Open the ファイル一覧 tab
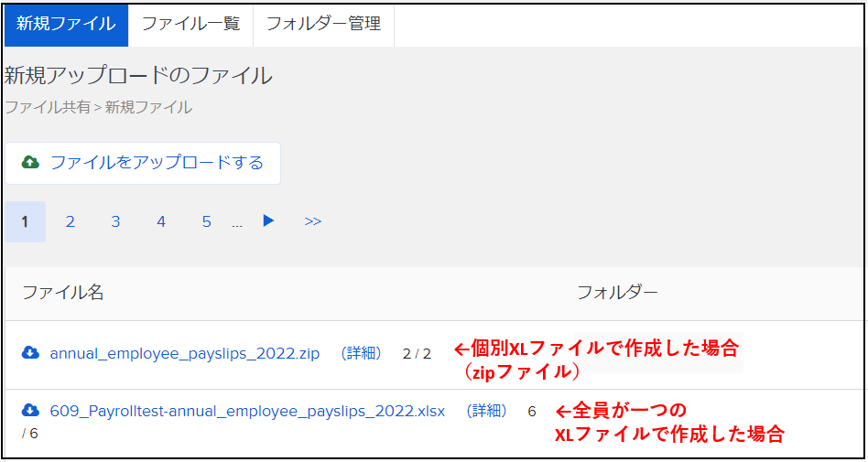The image size is (868, 462). point(190,24)
